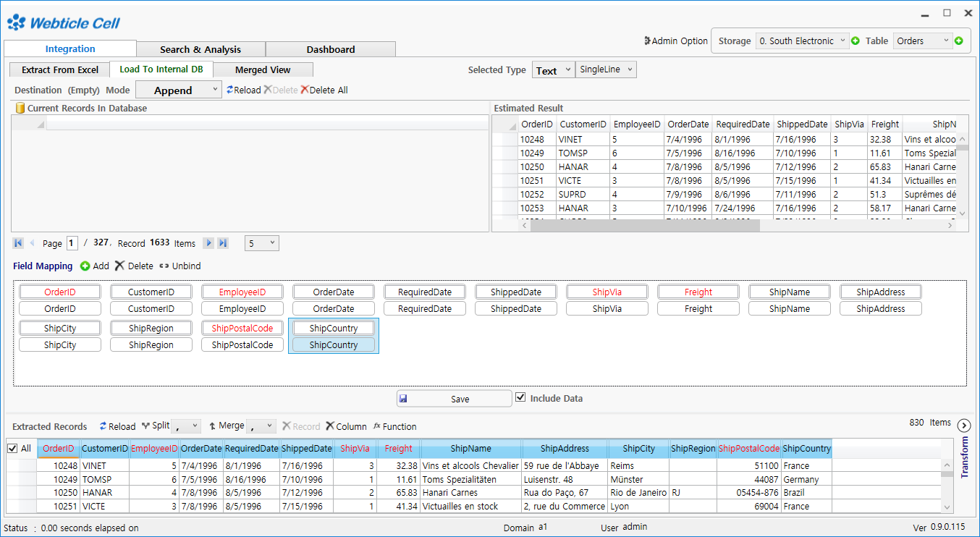Click the Column delete icon
Image resolution: width=980 pixels, height=537 pixels.
pos(331,426)
